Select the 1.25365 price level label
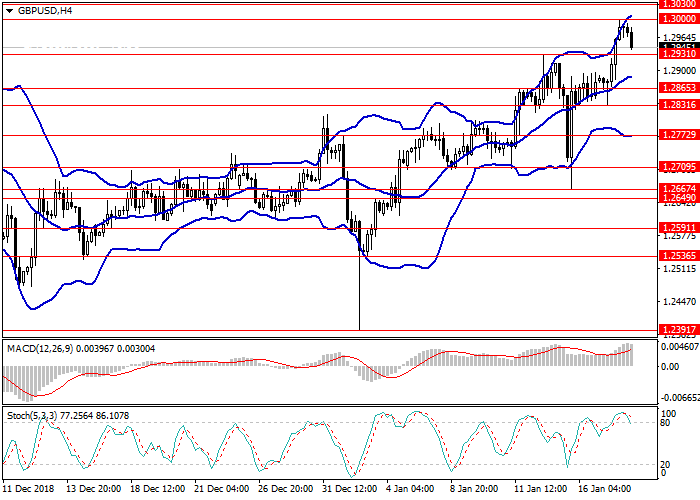The image size is (700, 500). (x=678, y=256)
